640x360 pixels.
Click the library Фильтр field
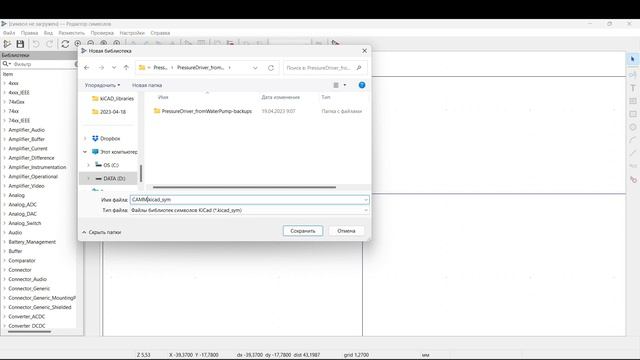pyautogui.click(x=42, y=64)
